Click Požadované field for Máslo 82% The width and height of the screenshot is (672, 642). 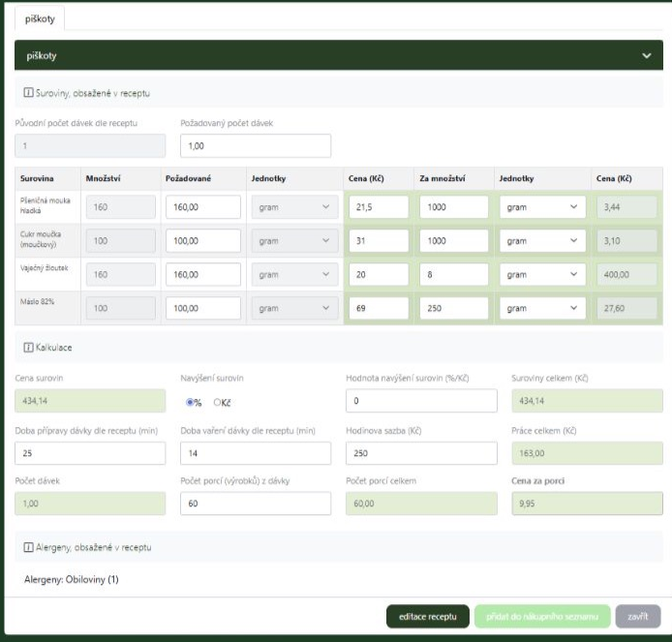(203, 308)
